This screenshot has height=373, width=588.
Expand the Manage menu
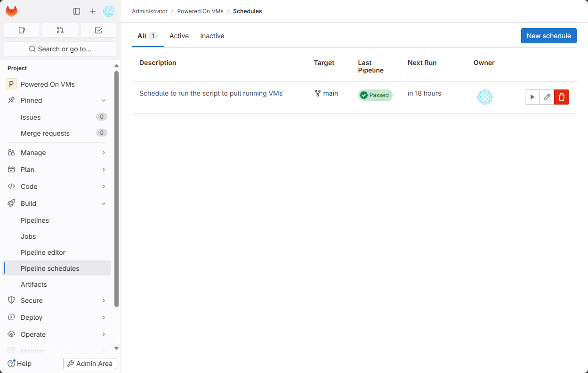point(56,153)
